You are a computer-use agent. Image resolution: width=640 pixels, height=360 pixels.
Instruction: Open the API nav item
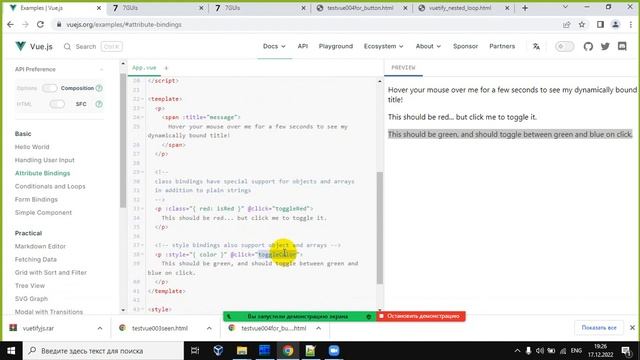302,47
